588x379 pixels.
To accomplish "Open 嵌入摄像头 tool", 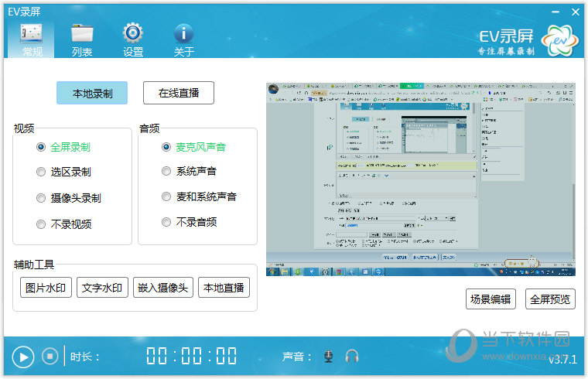I will click(x=163, y=288).
